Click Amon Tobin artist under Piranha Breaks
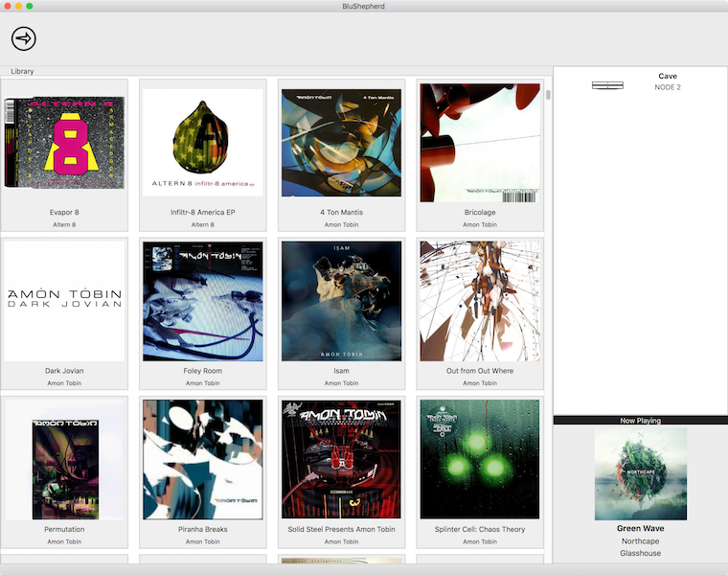The image size is (728, 575). [x=203, y=541]
